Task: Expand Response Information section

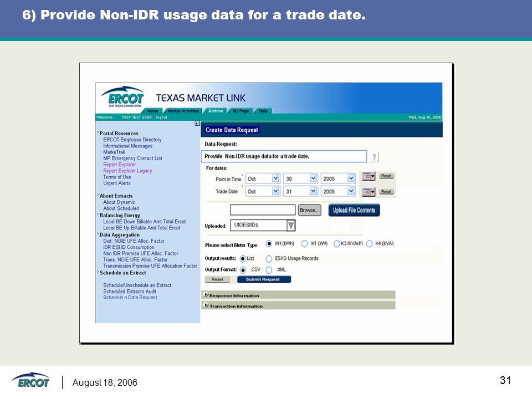Action: click(x=206, y=294)
